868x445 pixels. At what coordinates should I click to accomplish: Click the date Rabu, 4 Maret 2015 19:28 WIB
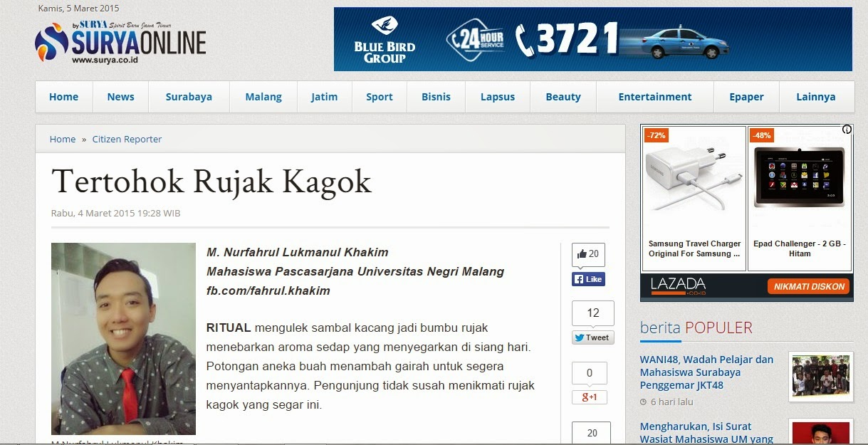tap(115, 213)
